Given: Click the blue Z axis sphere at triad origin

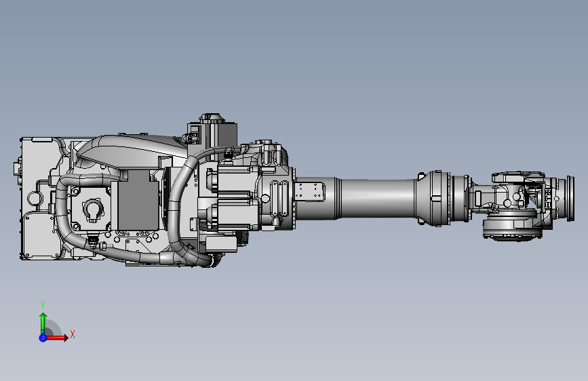Looking at the screenshot, I should coord(43,338).
